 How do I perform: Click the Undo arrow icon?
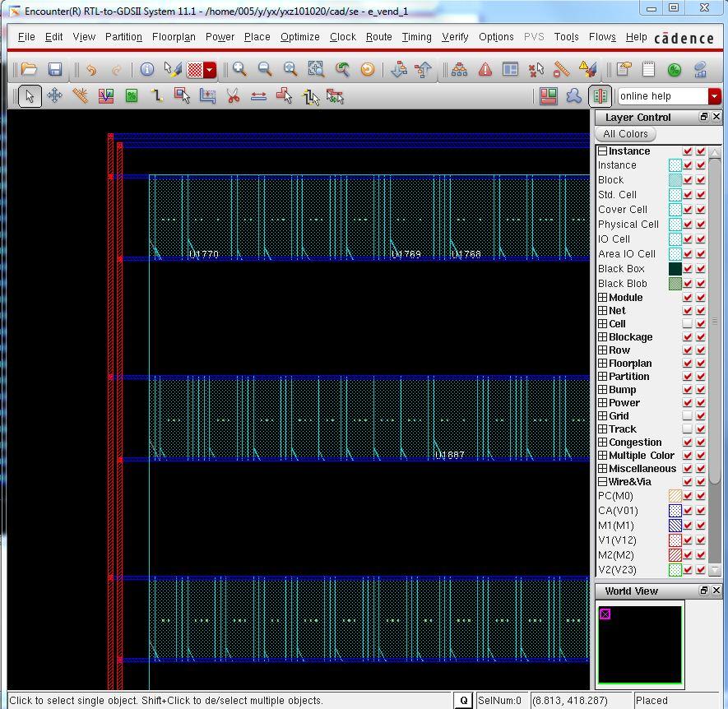91,70
